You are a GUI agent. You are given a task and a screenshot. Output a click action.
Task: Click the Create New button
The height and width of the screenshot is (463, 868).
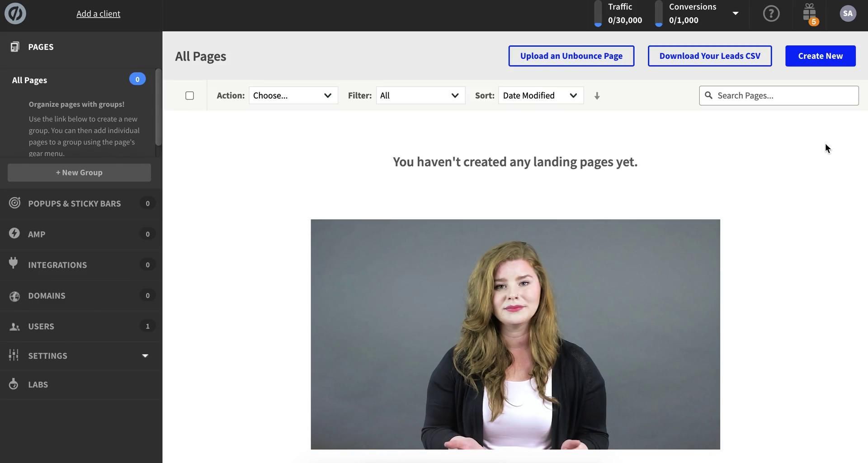tap(820, 56)
